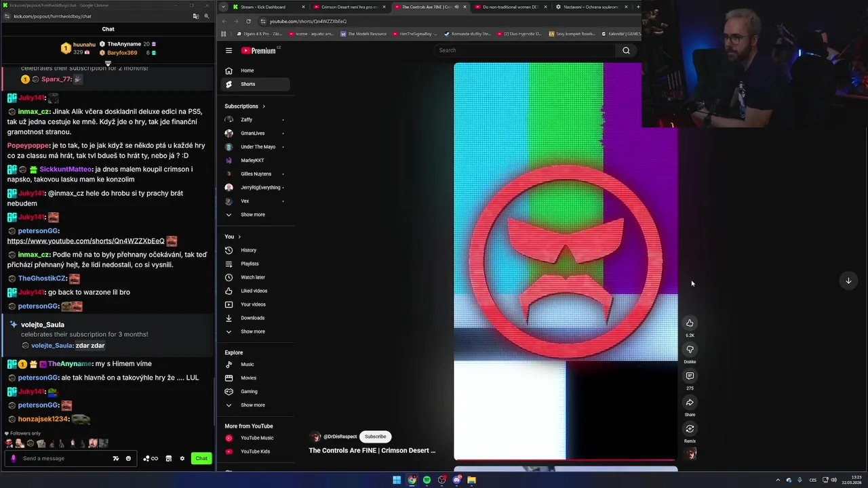Click the purple microphone icon in chat
This screenshot has width=868, height=488.
coord(13,458)
